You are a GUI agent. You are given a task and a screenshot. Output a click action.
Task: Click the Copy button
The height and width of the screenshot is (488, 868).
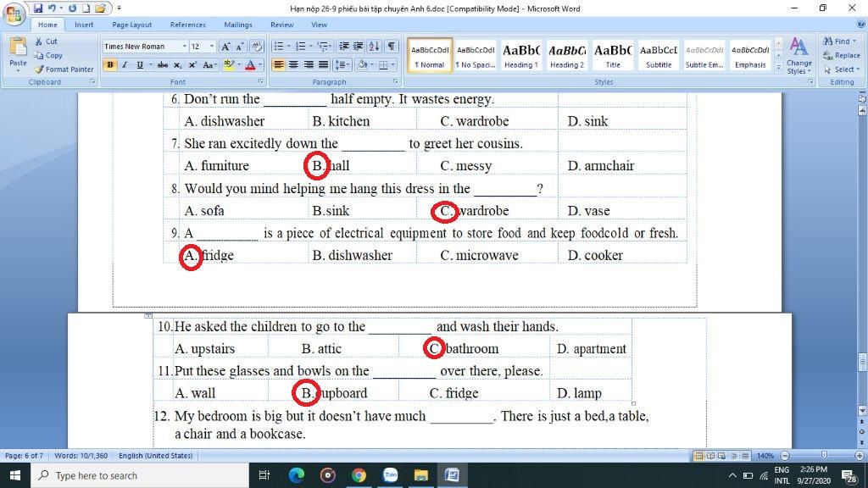pyautogui.click(x=48, y=55)
